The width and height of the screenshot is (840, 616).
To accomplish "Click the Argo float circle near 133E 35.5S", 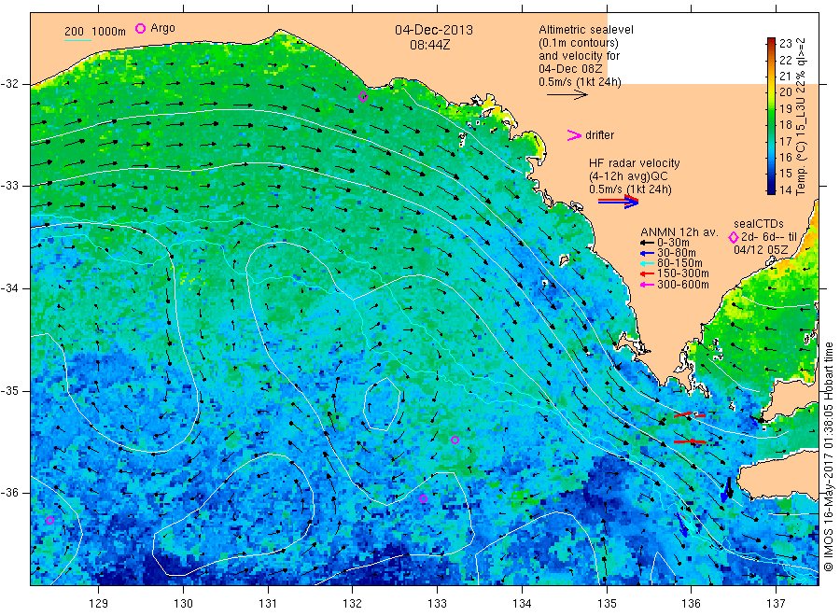I will [455, 441].
